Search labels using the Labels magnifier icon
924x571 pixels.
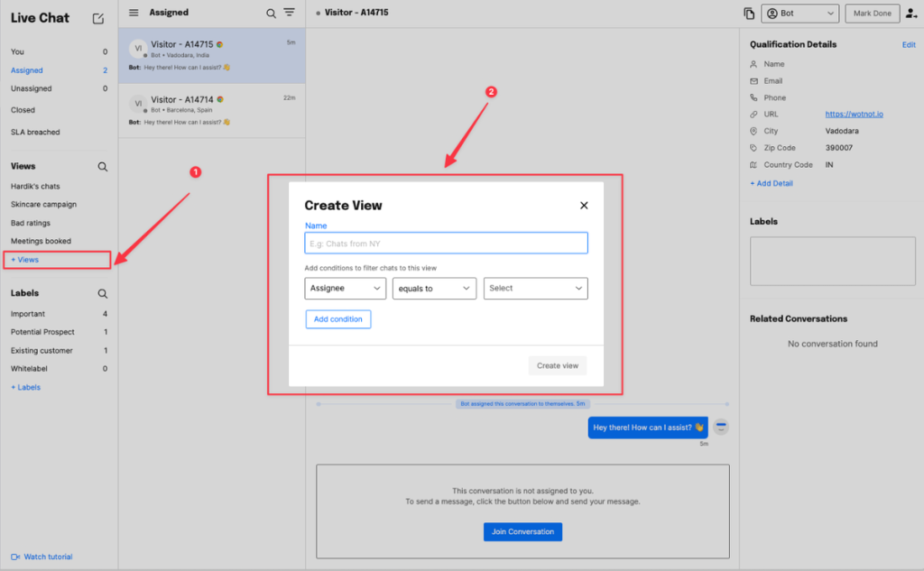click(x=103, y=293)
